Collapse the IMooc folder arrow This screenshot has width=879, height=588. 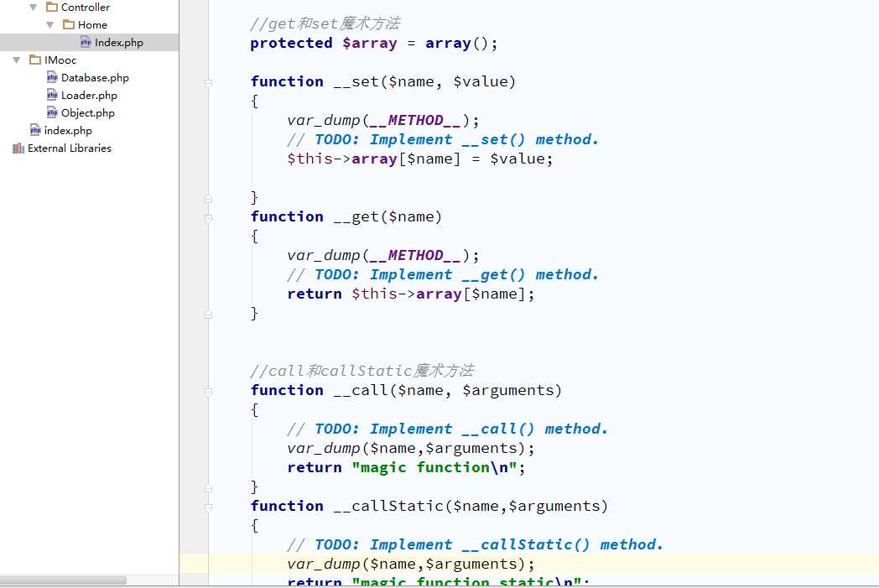point(16,60)
